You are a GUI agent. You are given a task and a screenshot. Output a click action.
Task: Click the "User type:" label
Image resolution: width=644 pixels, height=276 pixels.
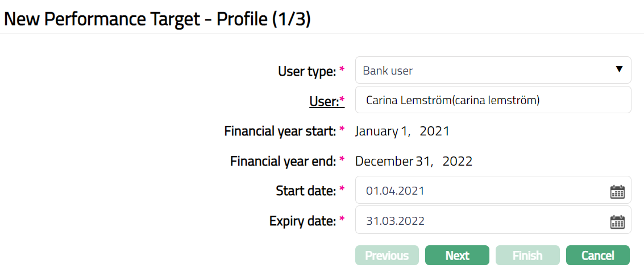307,72
